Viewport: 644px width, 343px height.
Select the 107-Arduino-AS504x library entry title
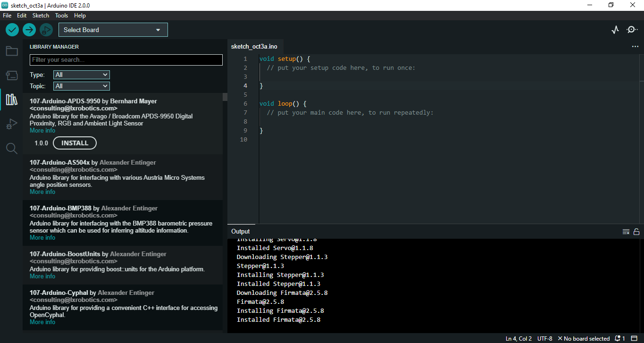coord(59,162)
